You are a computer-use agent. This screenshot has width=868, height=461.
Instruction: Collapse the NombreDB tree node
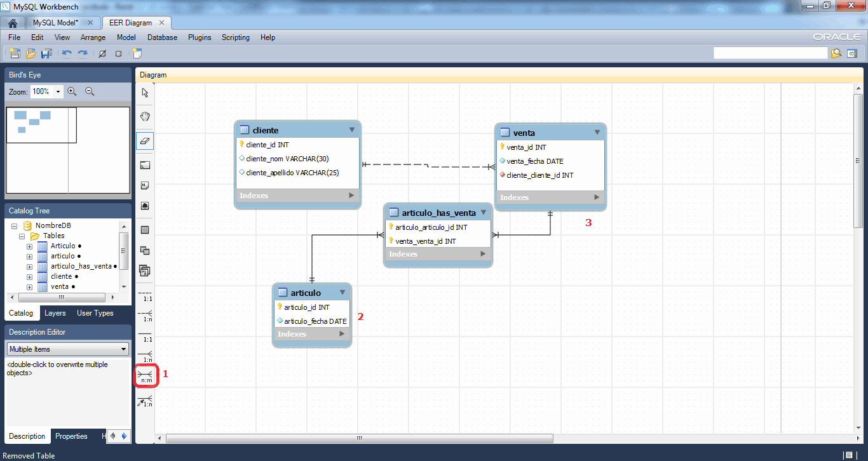[14, 225]
